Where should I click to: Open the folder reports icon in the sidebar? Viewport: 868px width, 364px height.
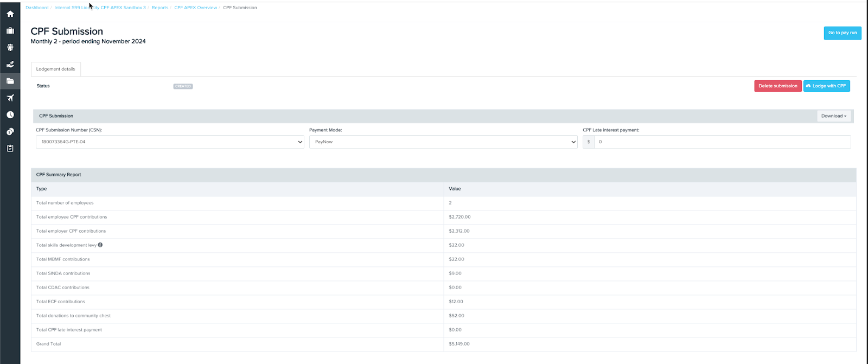10,81
